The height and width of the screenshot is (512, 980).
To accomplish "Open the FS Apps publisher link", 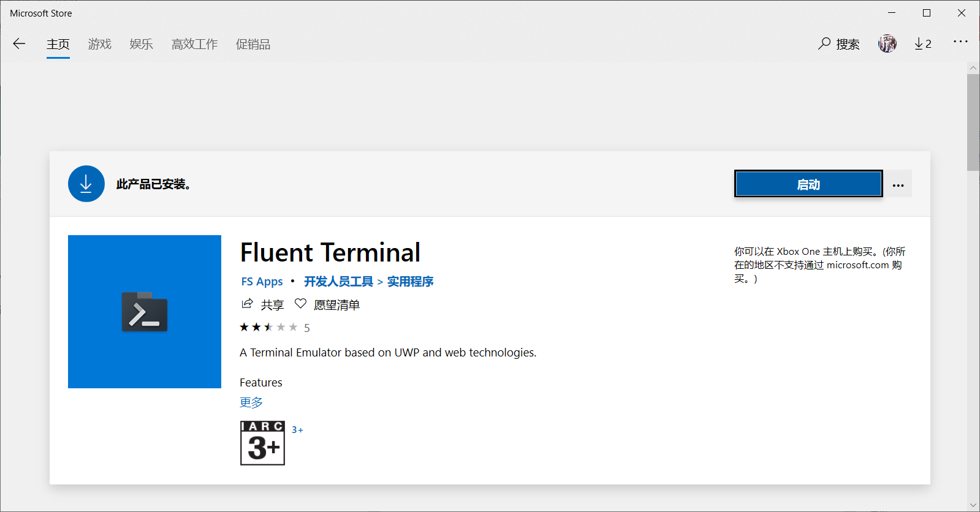I will coord(262,282).
